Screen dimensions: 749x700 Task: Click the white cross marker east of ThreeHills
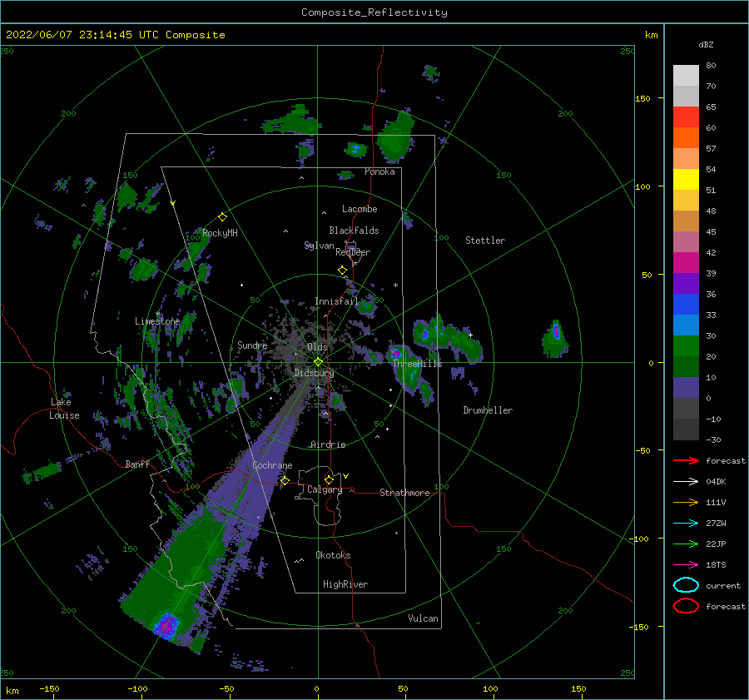[470, 335]
